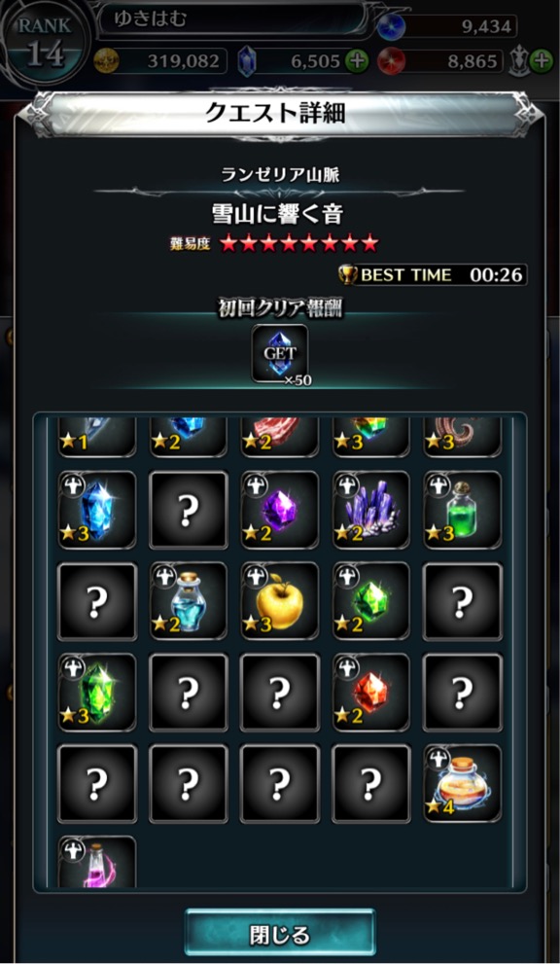Select the large green crystal three-star item

point(96,693)
